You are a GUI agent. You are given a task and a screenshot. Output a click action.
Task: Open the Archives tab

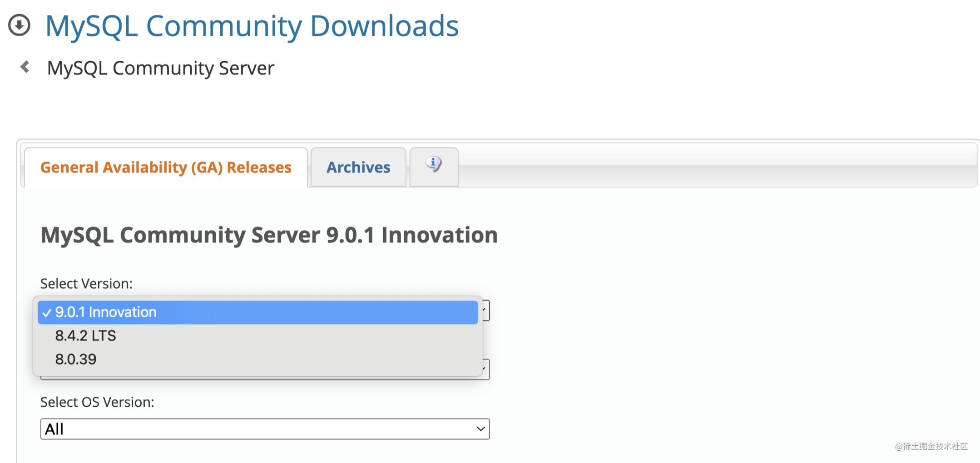click(x=358, y=167)
